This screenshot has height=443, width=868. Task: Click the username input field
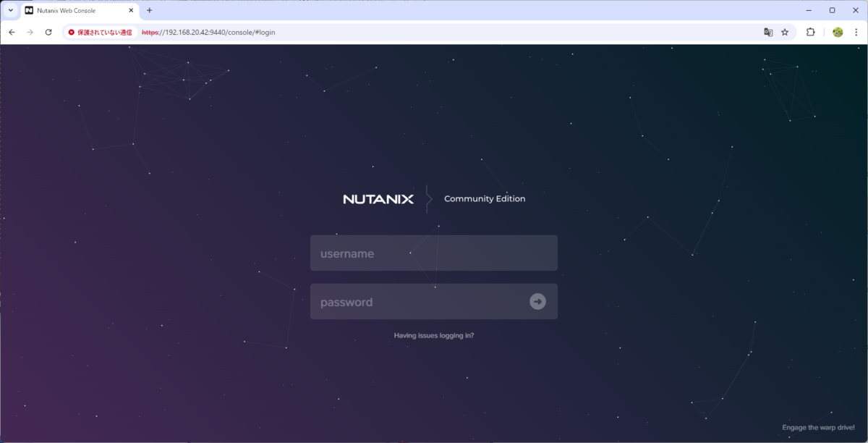click(433, 253)
